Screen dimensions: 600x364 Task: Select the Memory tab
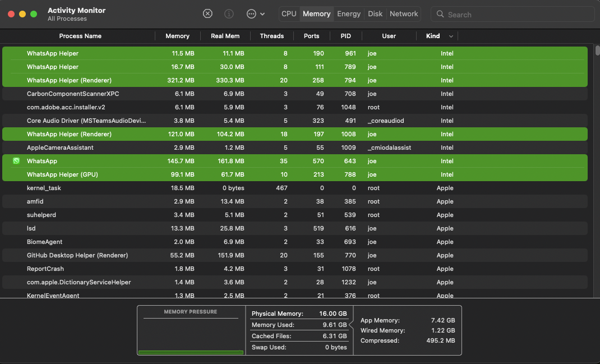(x=316, y=14)
